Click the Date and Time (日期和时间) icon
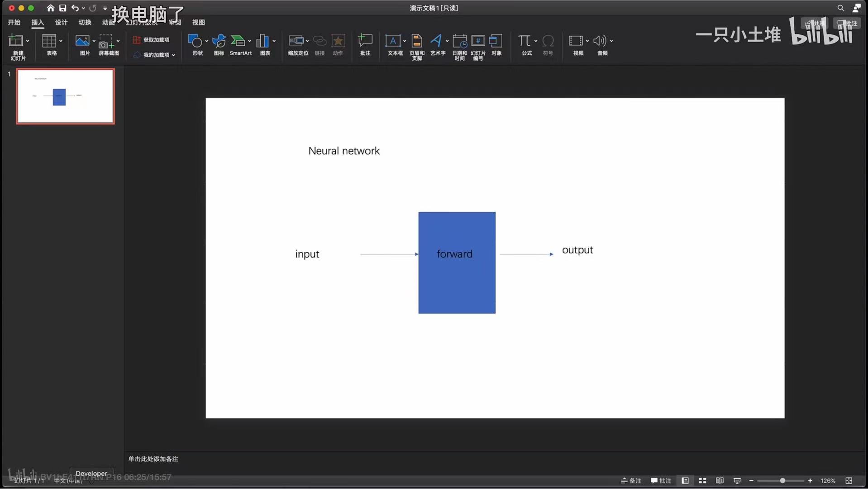868x489 pixels. 460,41
